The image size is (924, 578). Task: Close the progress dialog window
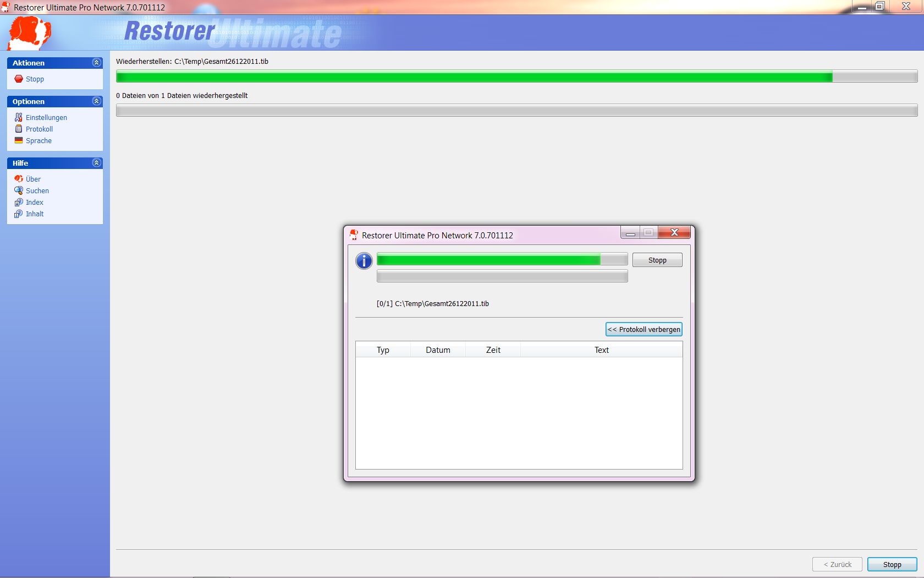click(674, 233)
